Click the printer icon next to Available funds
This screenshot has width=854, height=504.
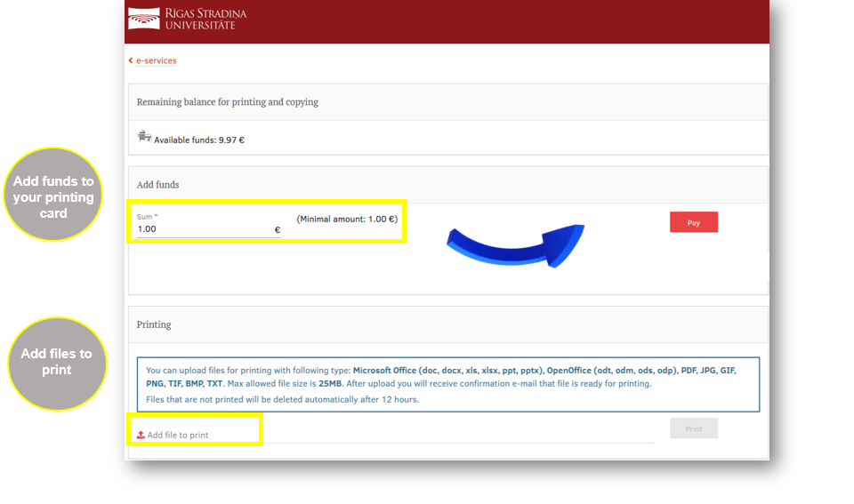coord(144,136)
